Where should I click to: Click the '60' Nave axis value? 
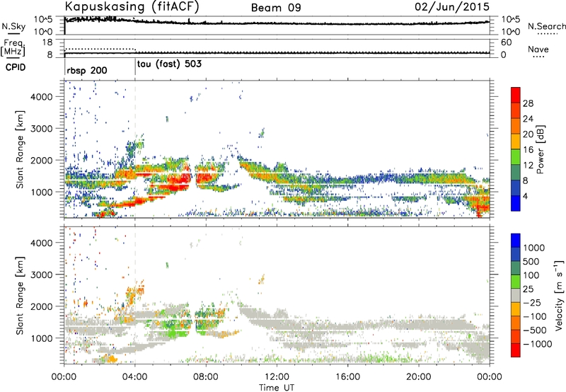tap(506, 42)
